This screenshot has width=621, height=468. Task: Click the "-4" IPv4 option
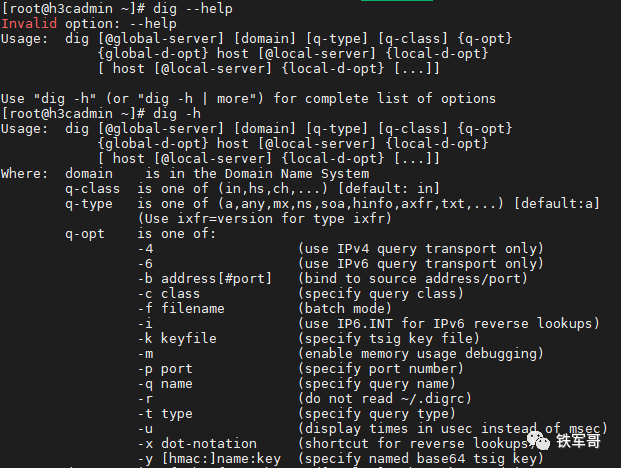(145, 249)
